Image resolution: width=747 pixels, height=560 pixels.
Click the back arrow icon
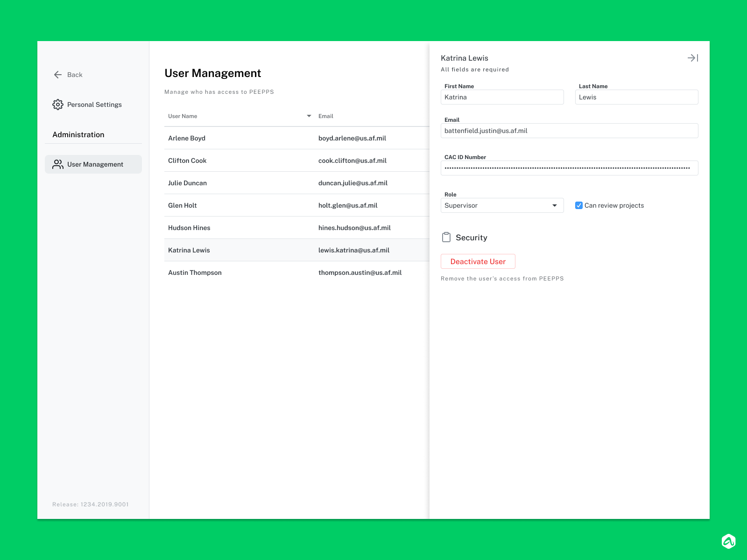[58, 75]
